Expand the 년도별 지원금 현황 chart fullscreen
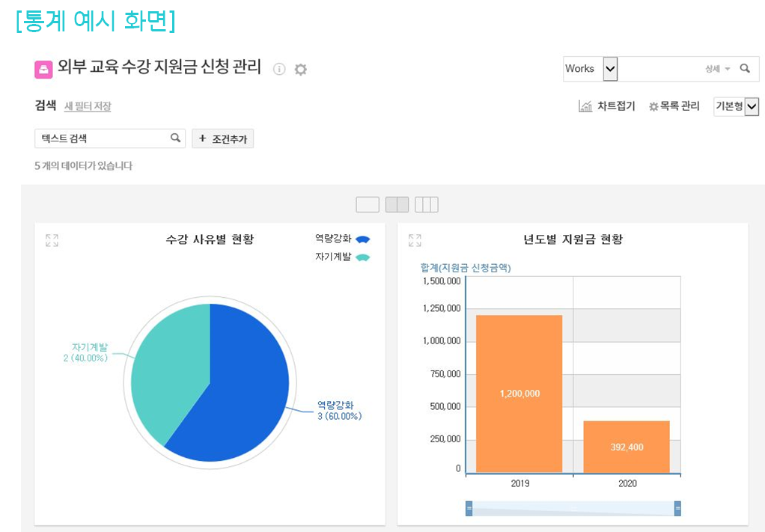This screenshot has height=532, width=765. click(x=415, y=240)
